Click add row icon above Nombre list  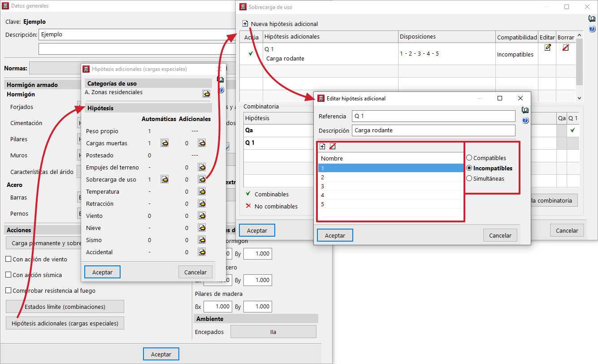tap(322, 146)
